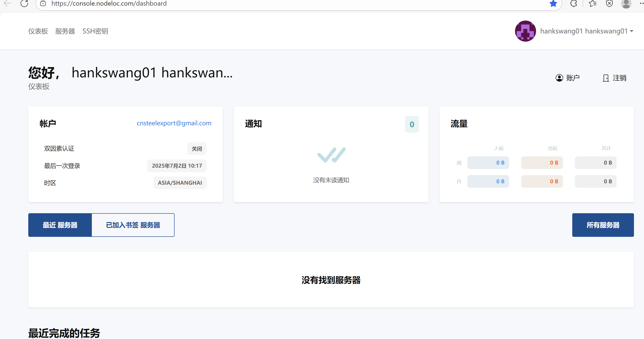
Task: Click the lock icon in the address bar
Action: (43, 4)
